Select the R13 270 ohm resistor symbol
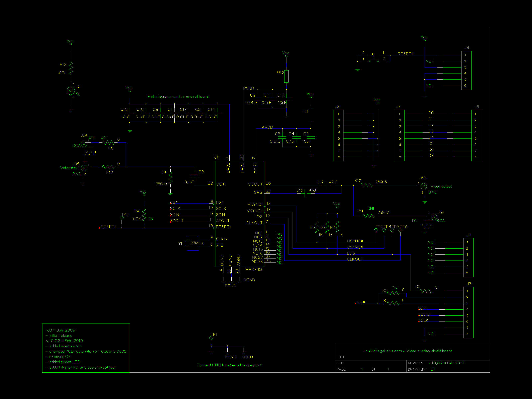This screenshot has width=532, height=399. coord(71,68)
